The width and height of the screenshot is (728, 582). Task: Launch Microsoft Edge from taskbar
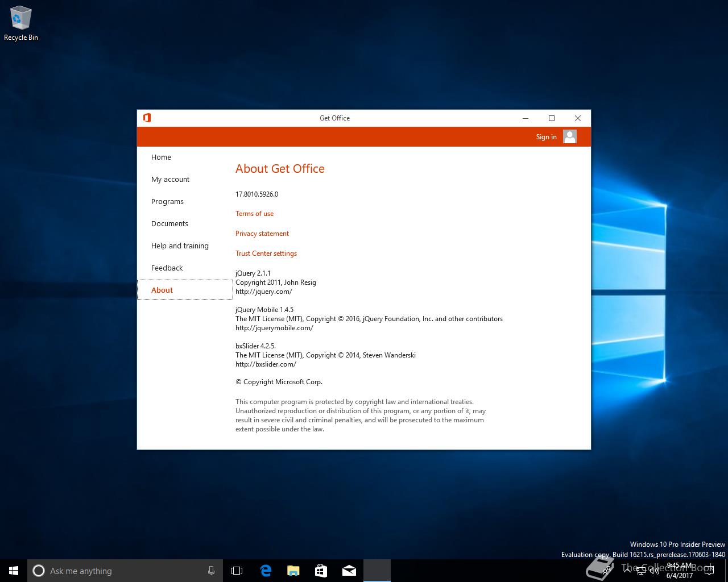265,571
